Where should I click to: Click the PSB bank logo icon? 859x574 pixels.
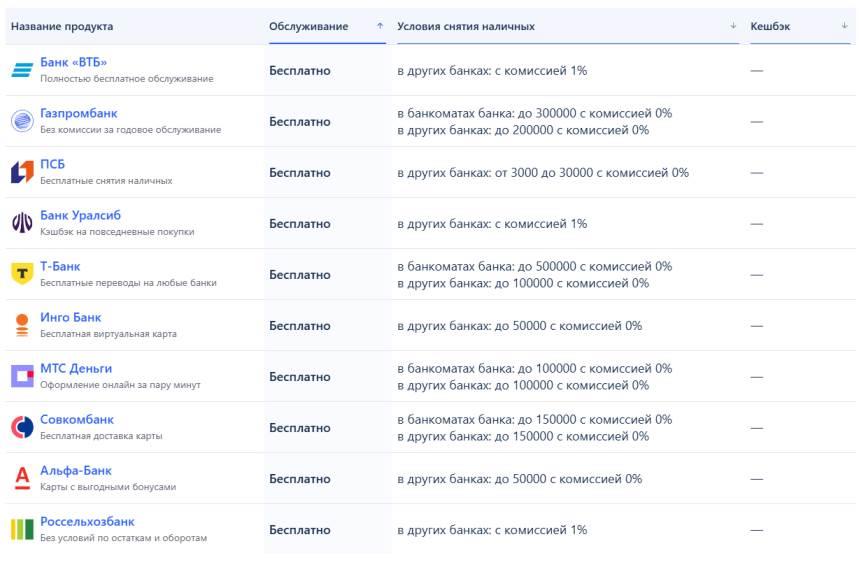[x=22, y=172]
